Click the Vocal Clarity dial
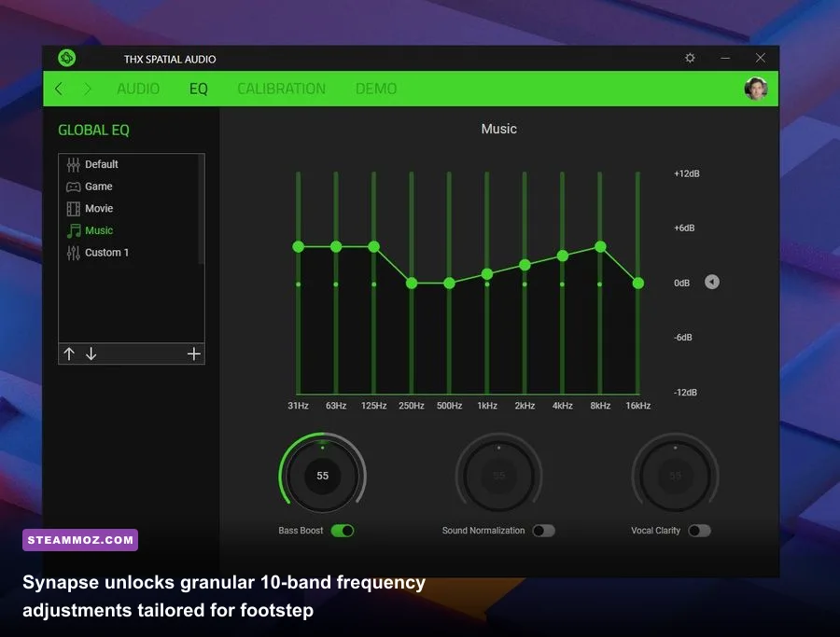The height and width of the screenshot is (637, 840). coord(675,476)
